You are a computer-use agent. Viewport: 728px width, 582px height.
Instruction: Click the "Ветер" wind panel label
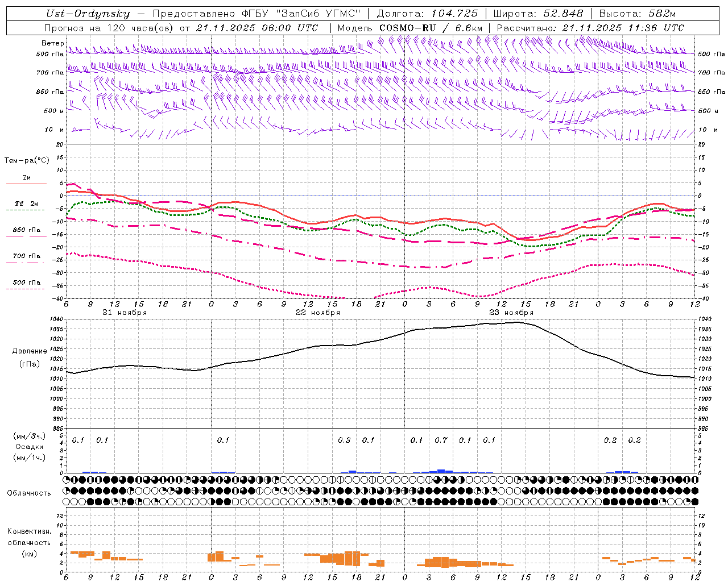[x=52, y=43]
